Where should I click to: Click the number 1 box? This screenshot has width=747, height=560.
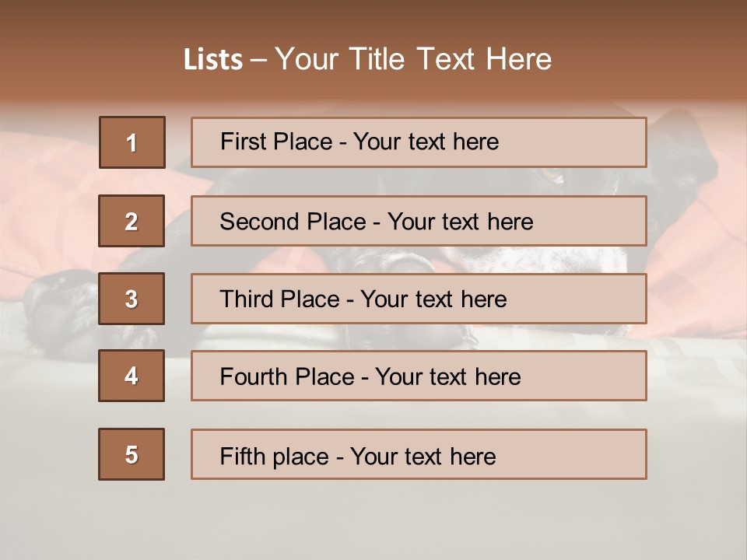tap(132, 142)
